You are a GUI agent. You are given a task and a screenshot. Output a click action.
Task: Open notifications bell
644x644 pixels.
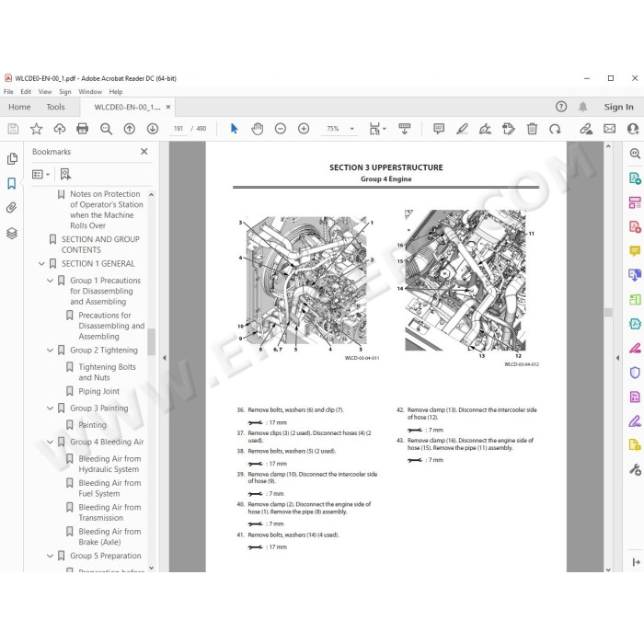(582, 107)
